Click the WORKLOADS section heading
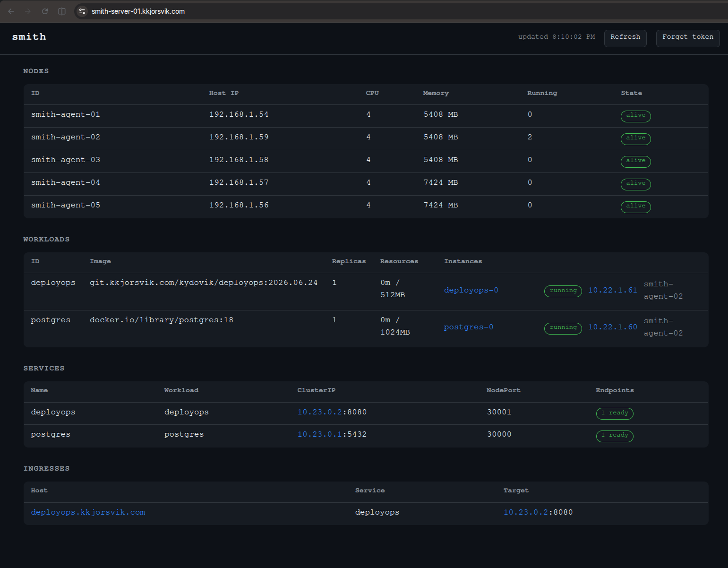 point(46,240)
